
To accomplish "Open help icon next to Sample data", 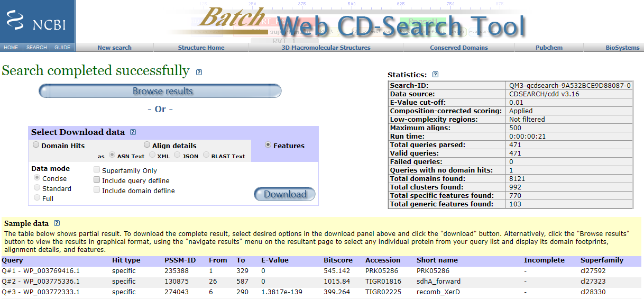I will pos(57,223).
